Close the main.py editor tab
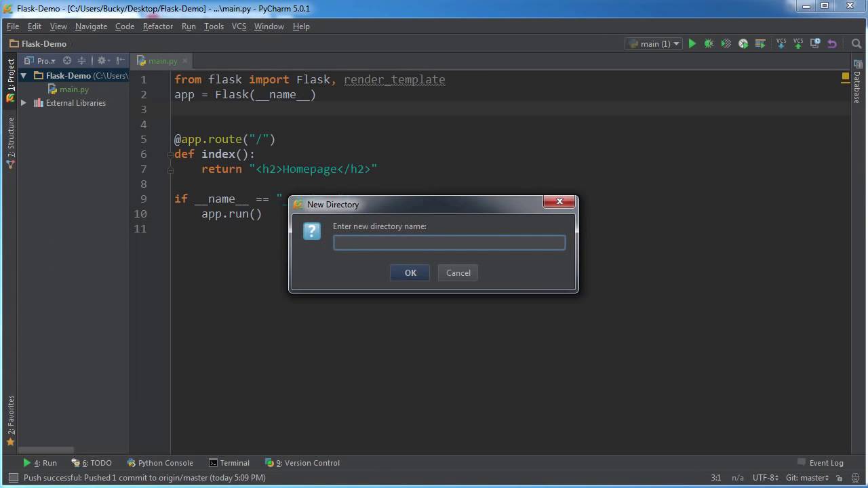868x488 pixels. pos(186,61)
